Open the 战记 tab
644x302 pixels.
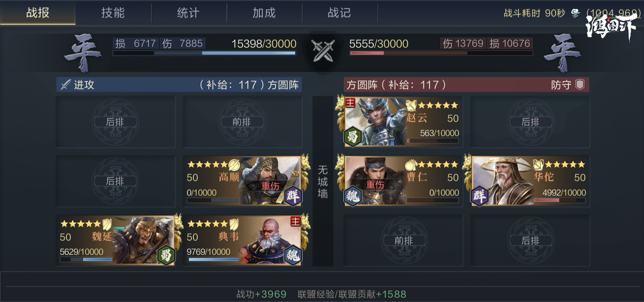click(340, 13)
